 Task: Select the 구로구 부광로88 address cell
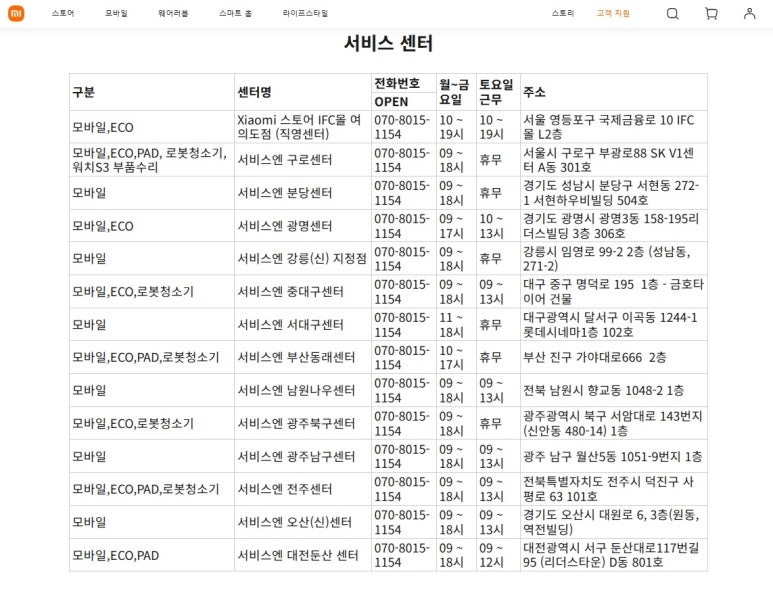point(614,160)
